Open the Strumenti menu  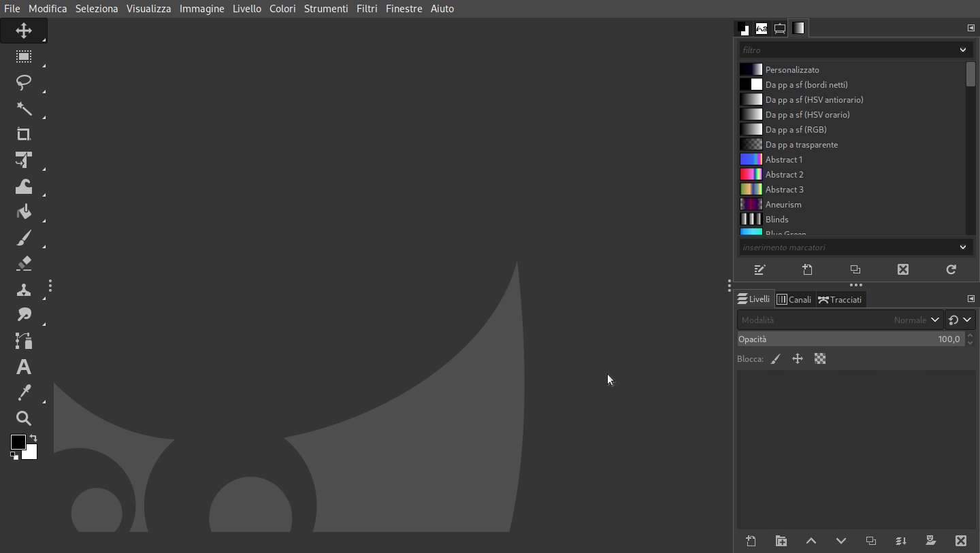(x=326, y=9)
